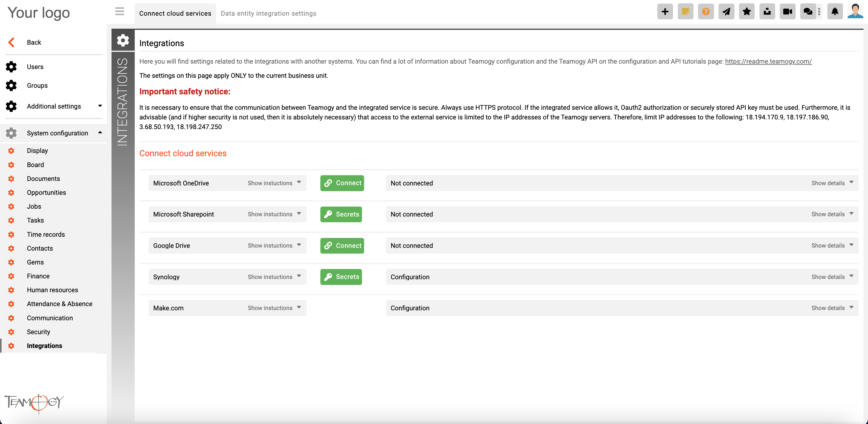868x424 pixels.
Task: Switch to Data entity integration settings tab
Action: click(x=269, y=14)
